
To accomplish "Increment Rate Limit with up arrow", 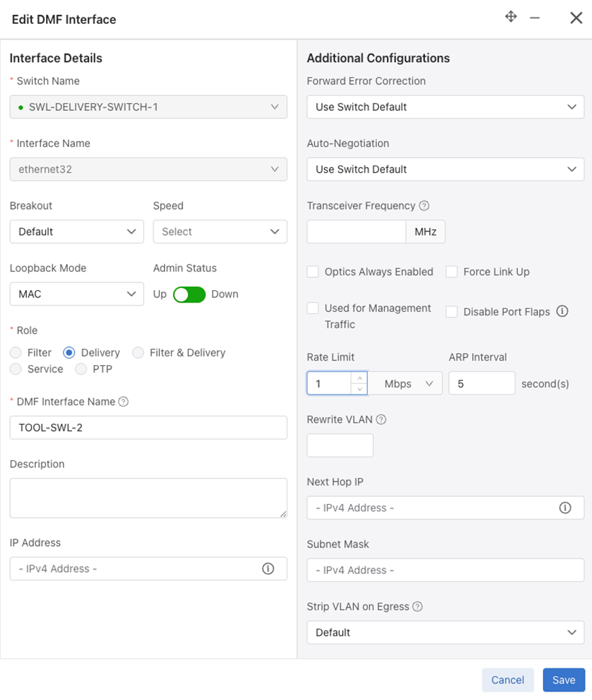I will (x=359, y=378).
